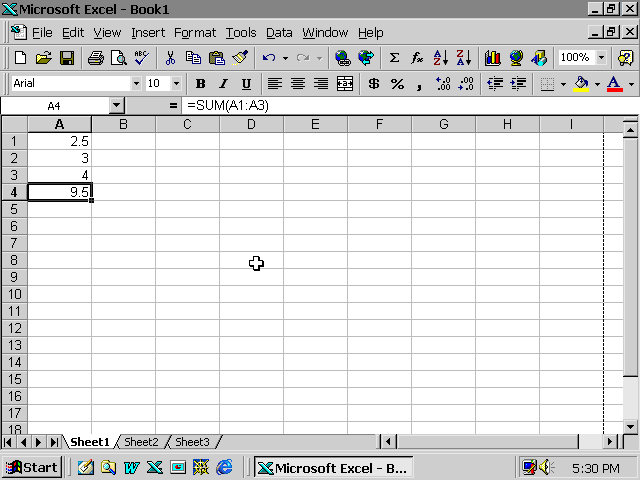Click the Microsoft Excel taskbar button
The width and height of the screenshot is (640, 480).
[x=332, y=467]
